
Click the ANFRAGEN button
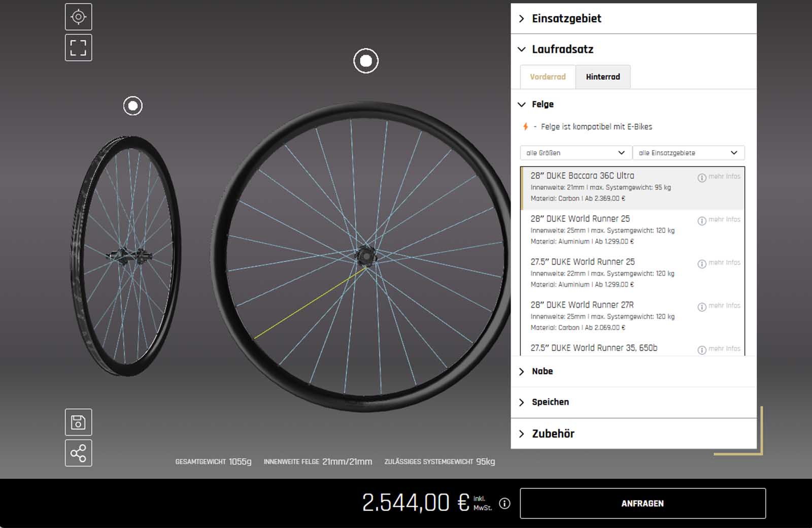(642, 504)
